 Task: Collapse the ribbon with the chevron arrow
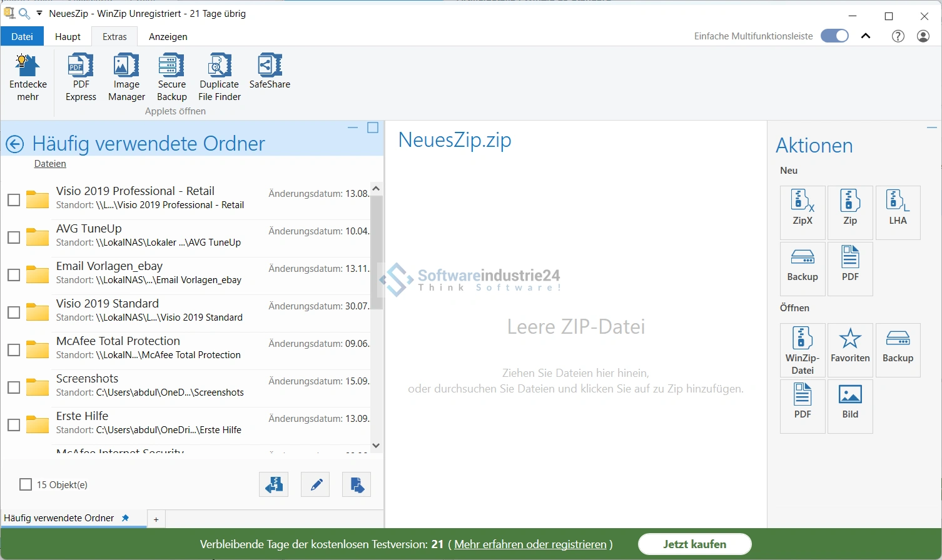pos(866,36)
